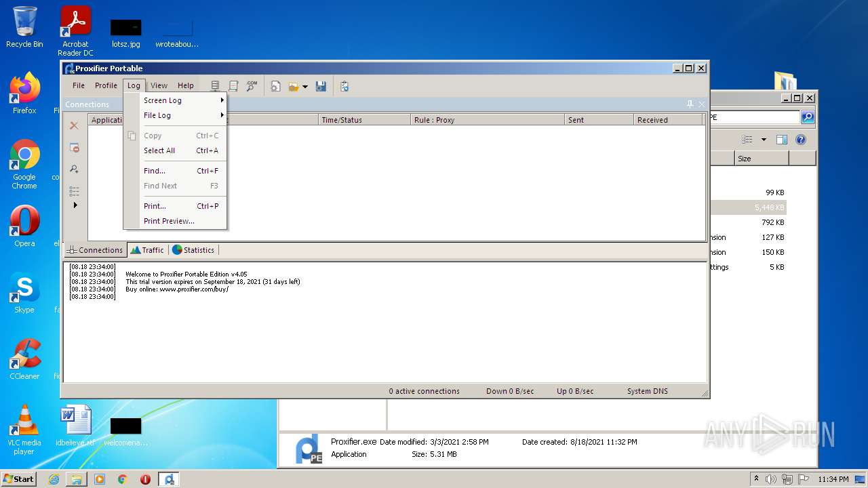The height and width of the screenshot is (488, 868).
Task: Sort by the Time/Status column header
Action: coord(365,120)
